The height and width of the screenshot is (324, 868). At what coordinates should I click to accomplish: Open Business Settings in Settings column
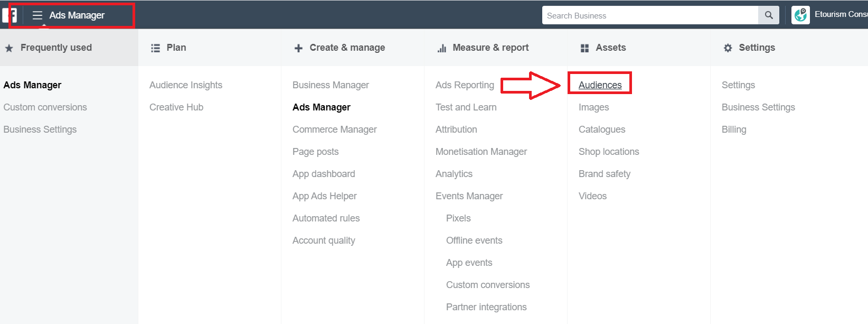coord(758,107)
